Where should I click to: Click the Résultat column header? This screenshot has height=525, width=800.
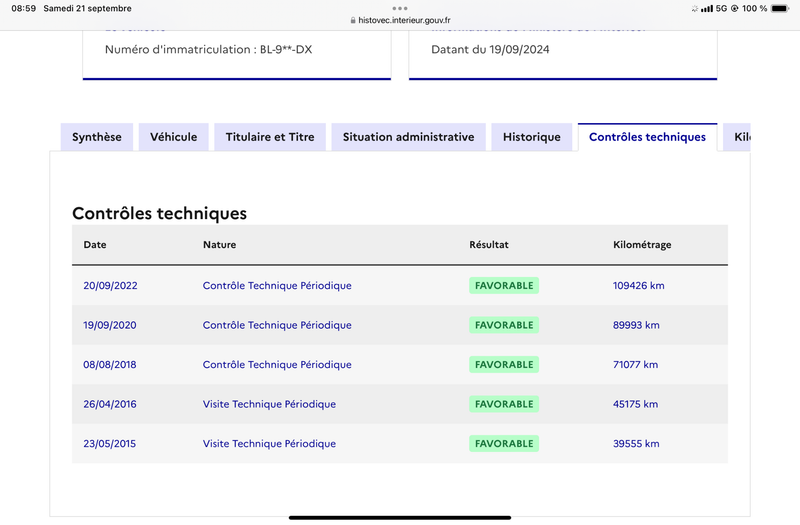tap(489, 244)
